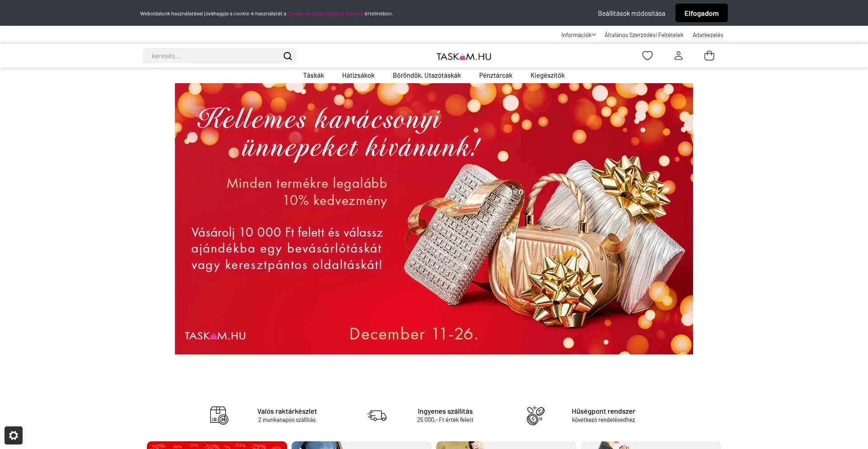Open cookie settings gear icon
Screen dimensions: 868x449
(14, 435)
